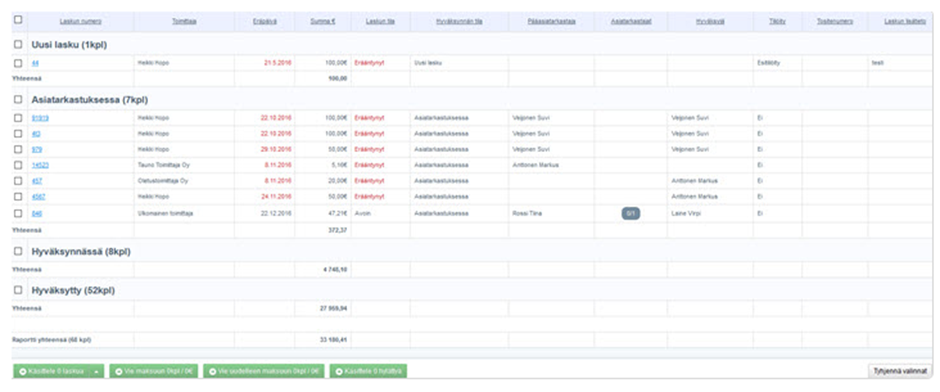
Task: Tick the Hyväksytty group checkbox
Action: pyautogui.click(x=18, y=291)
